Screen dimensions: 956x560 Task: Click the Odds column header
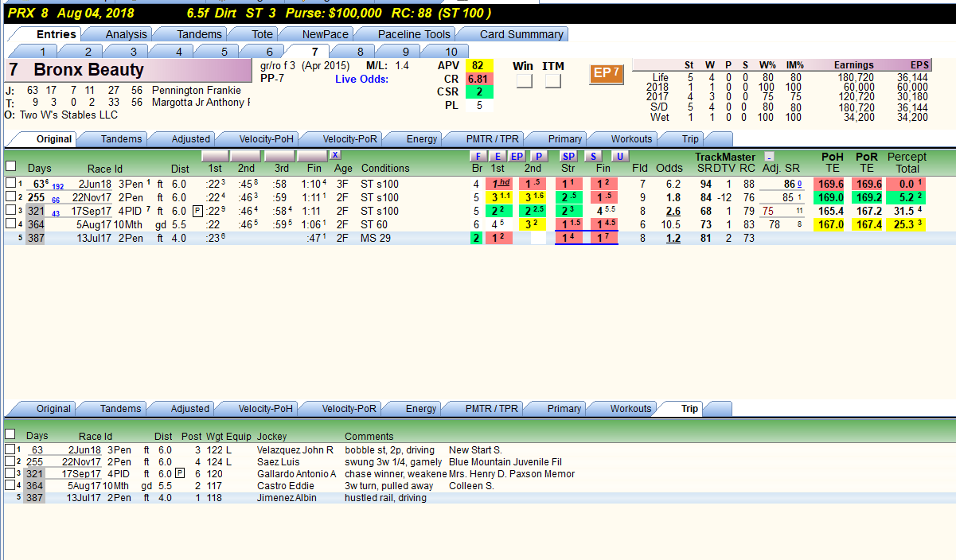pyautogui.click(x=668, y=169)
